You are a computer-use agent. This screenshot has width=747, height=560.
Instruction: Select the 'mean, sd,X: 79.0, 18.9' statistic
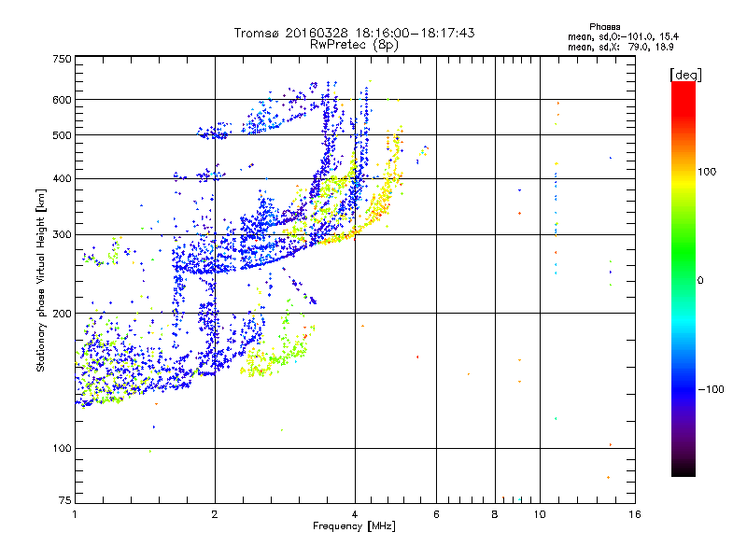pyautogui.click(x=620, y=48)
